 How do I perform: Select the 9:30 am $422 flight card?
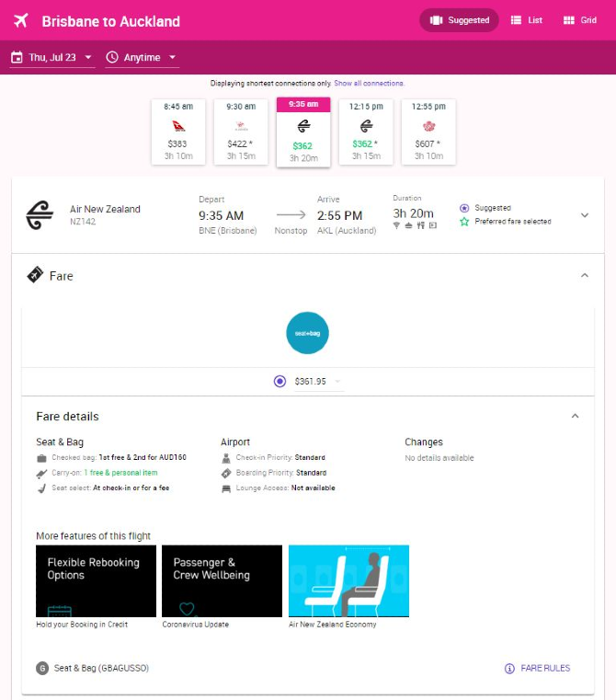click(x=241, y=132)
